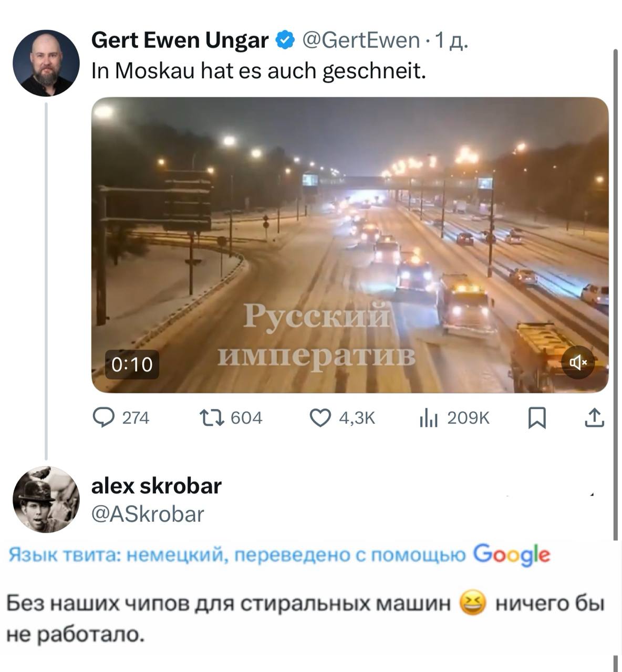Image resolution: width=622 pixels, height=672 pixels.
Task: Click the 0:10 video duration badge
Action: (132, 364)
